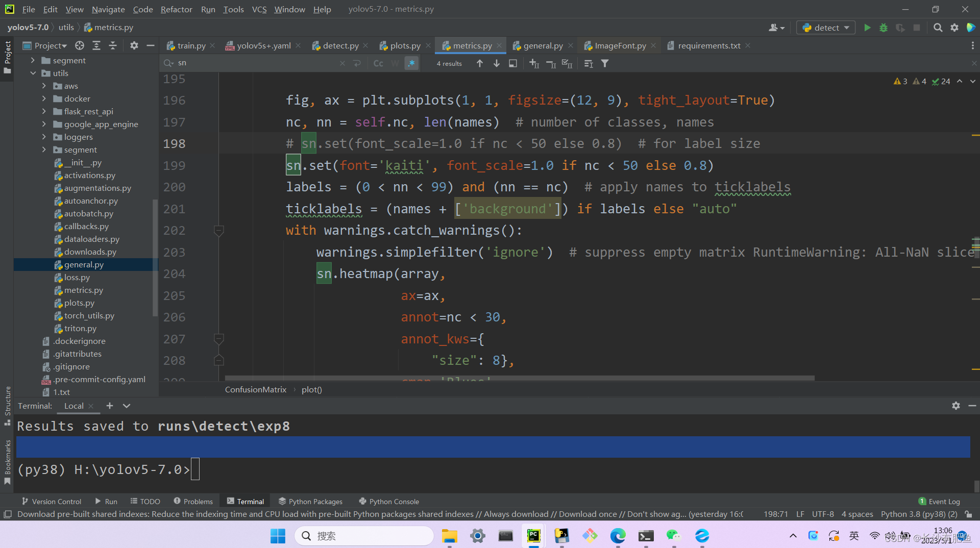Screen dimensions: 980x548
Task: Debug the detect configuration
Action: [x=884, y=28]
